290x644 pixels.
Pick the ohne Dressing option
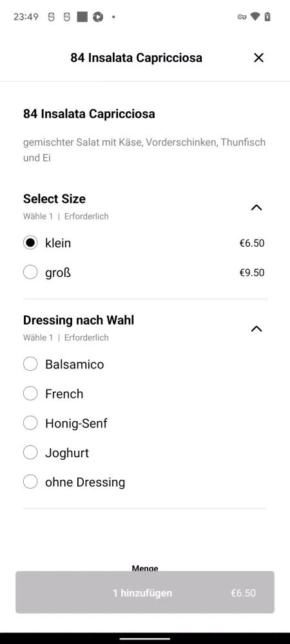[x=144, y=482]
